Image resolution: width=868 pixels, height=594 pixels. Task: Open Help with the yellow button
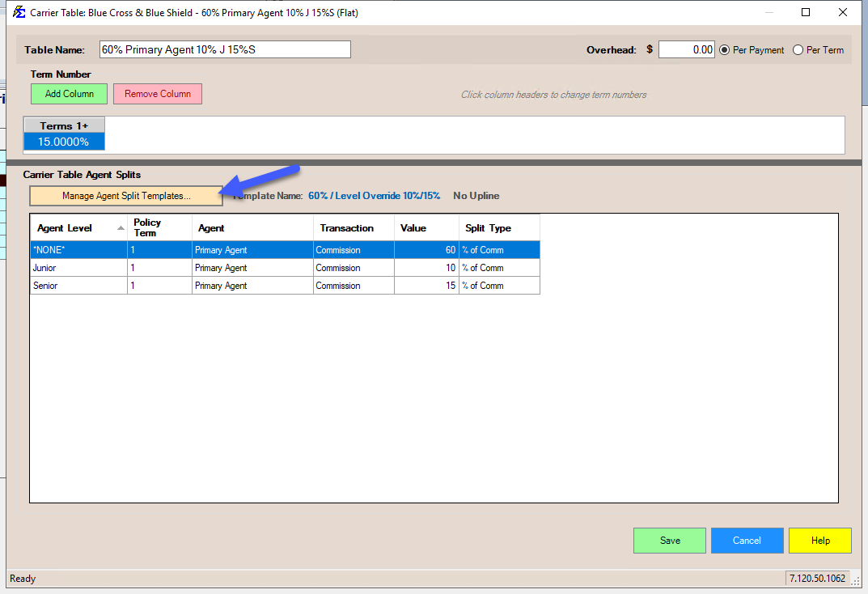click(x=819, y=541)
